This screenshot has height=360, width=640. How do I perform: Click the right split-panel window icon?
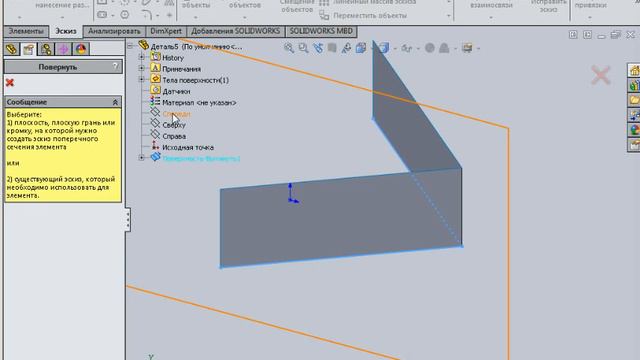pos(587,35)
